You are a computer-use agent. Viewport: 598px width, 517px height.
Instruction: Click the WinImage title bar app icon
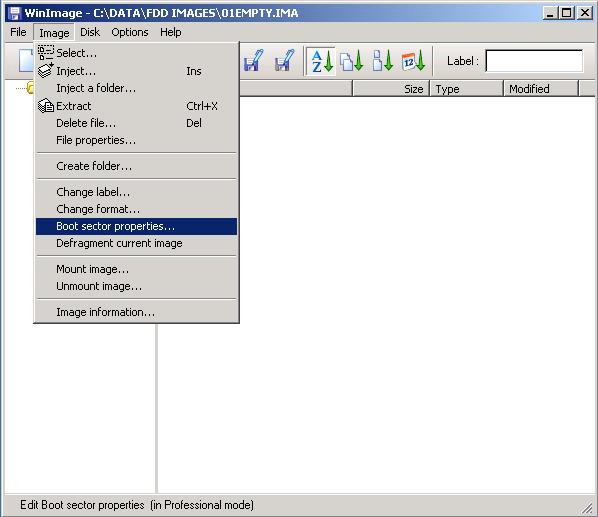click(x=14, y=13)
